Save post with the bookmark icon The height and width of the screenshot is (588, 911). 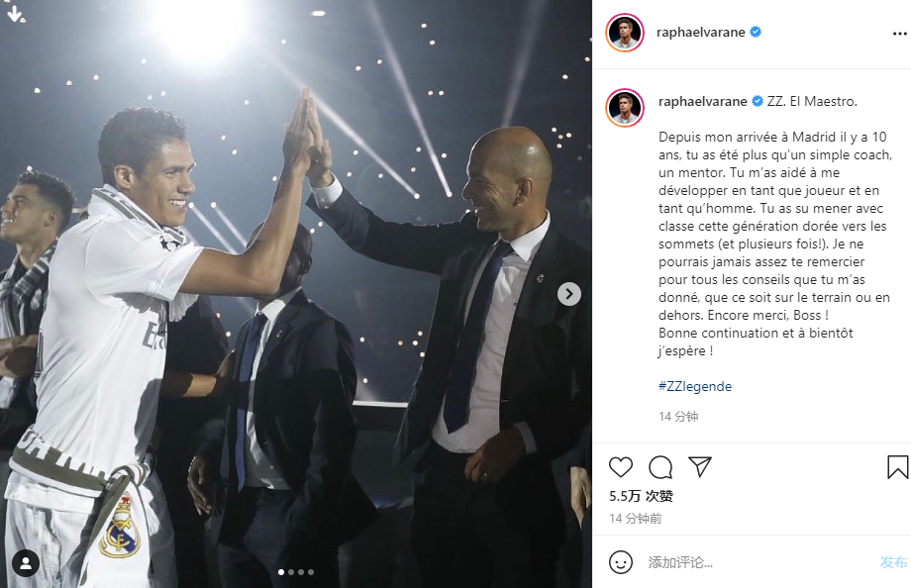pos(898,466)
